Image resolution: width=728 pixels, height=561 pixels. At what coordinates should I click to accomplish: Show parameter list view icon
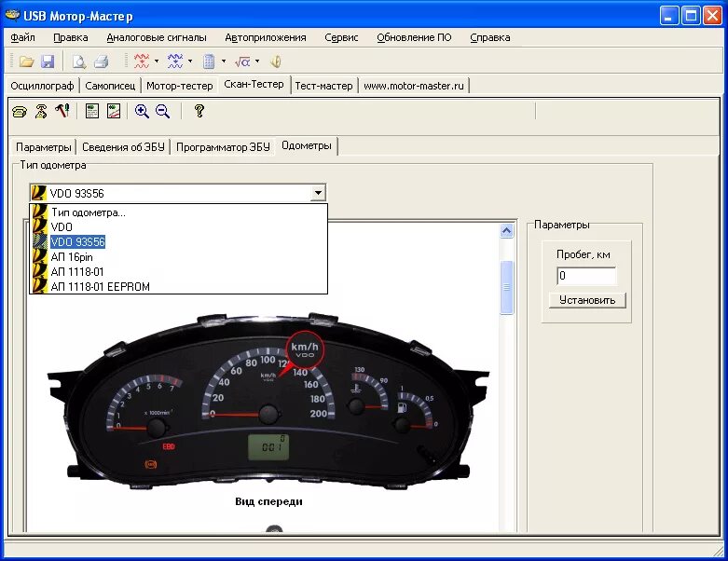coord(92,111)
